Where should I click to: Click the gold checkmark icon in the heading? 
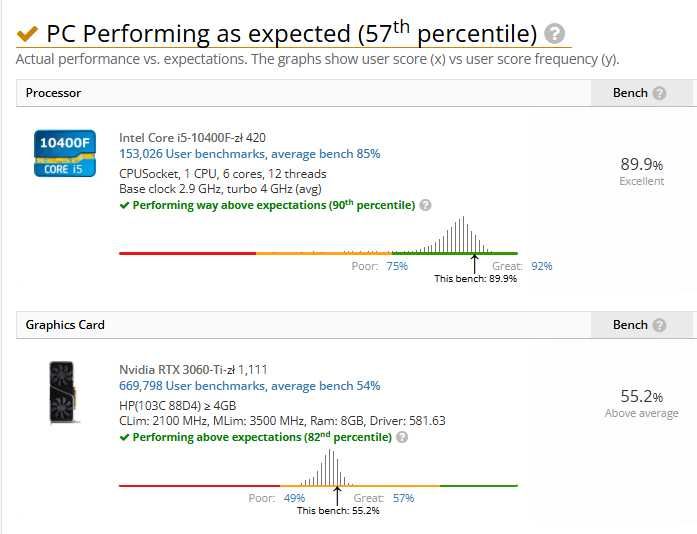click(28, 34)
